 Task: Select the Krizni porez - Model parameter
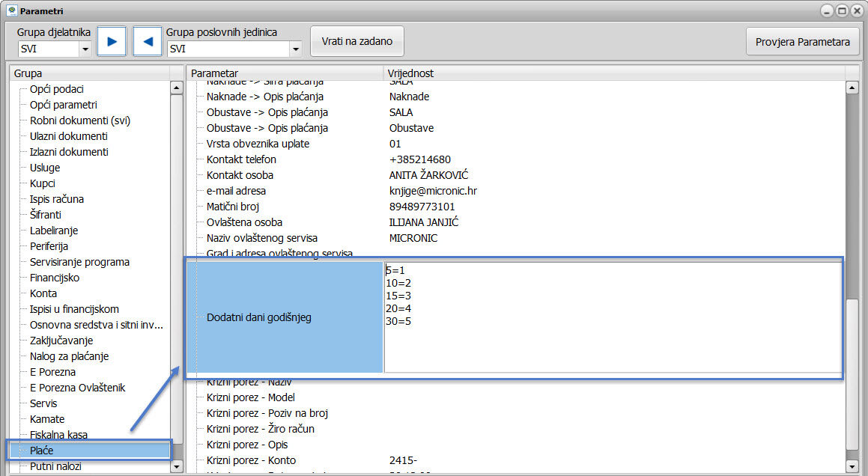[x=250, y=397]
